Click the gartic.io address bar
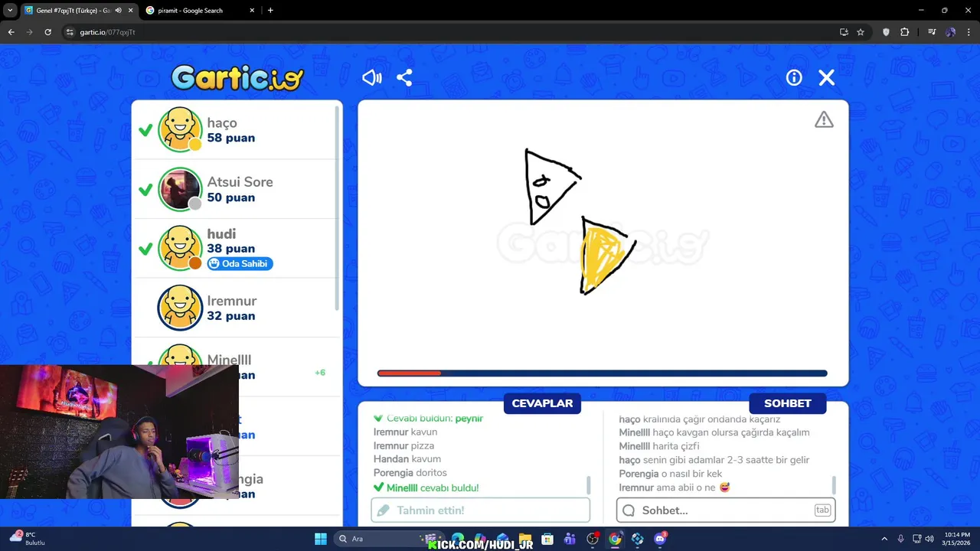The height and width of the screenshot is (551, 980). [x=452, y=32]
